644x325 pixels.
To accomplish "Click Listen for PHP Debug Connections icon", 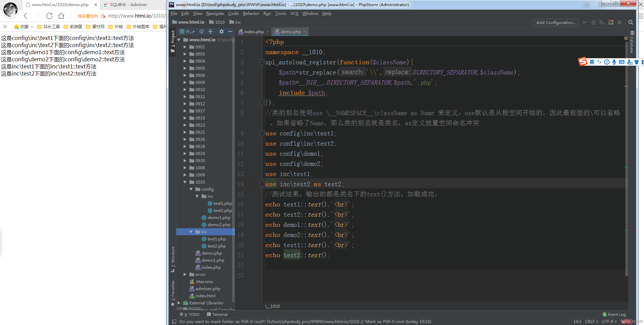I will pos(611,22).
